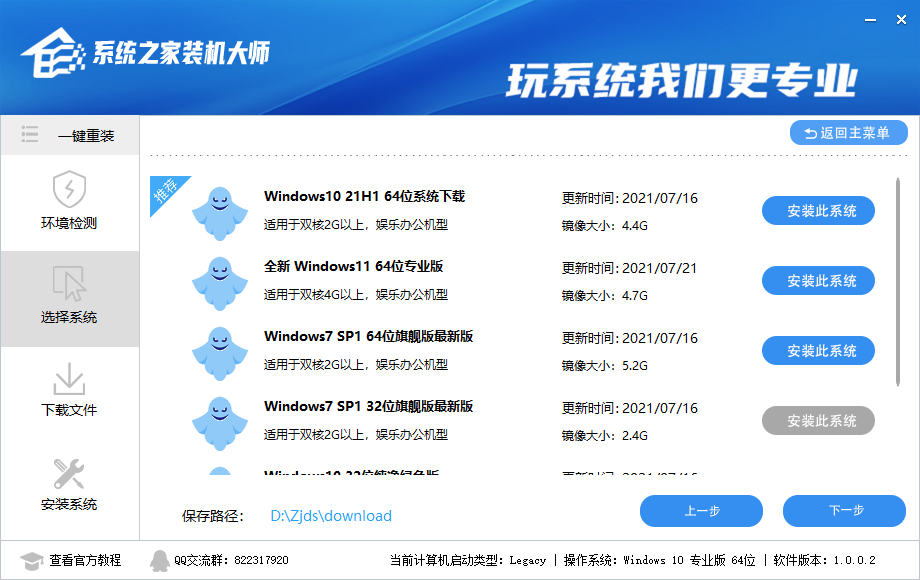
Task: Select the title 全新 Windows11 64位专业版
Action: point(353,266)
